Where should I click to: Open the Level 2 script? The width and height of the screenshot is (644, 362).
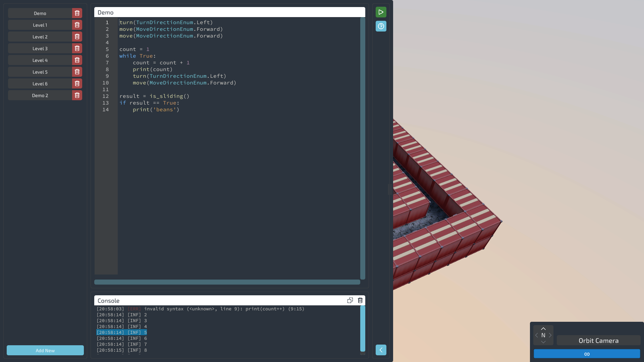40,37
